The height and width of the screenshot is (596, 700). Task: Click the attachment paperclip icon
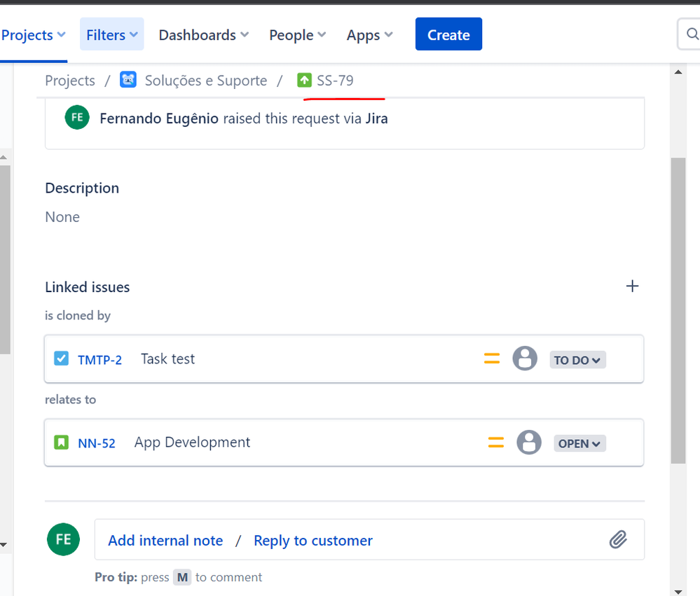618,539
